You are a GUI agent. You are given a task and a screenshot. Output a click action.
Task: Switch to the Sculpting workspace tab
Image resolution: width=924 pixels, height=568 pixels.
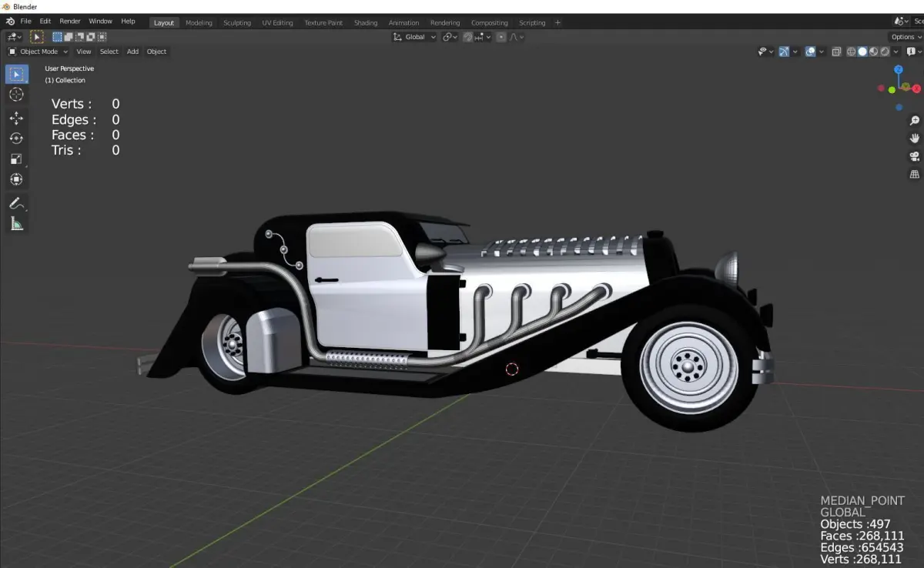[237, 23]
